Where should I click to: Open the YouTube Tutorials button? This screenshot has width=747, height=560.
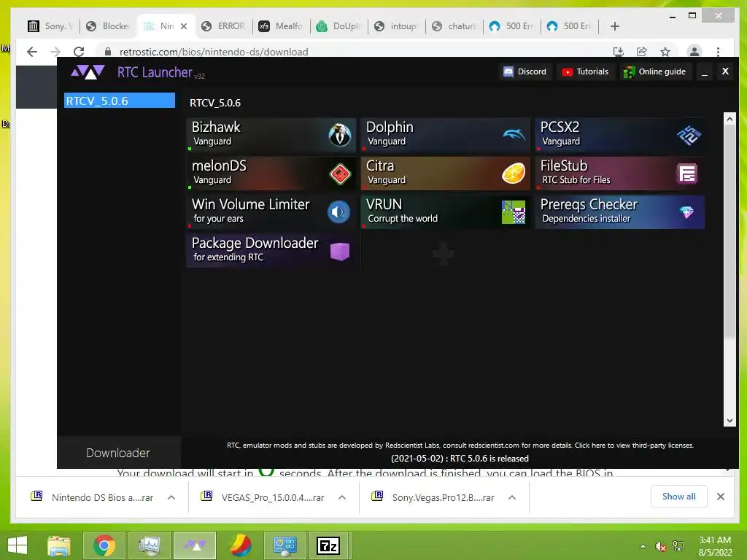[586, 72]
